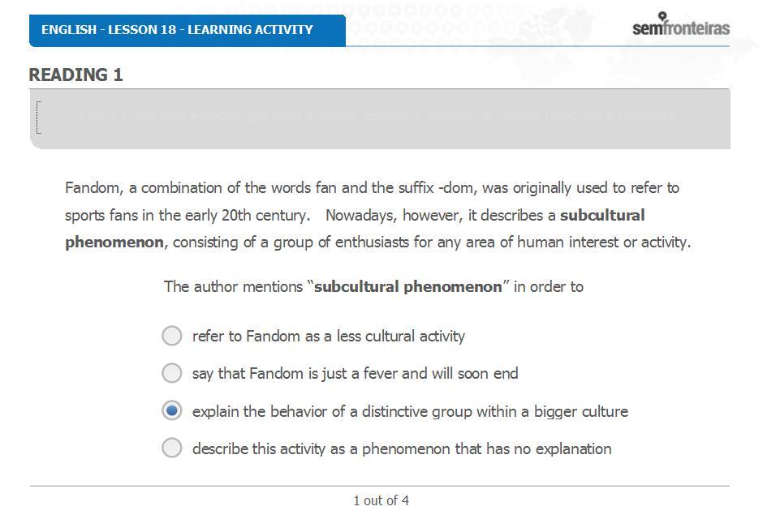The height and width of the screenshot is (532, 763).
Task: Click the selected "distinctive group" radio button
Action: (172, 410)
